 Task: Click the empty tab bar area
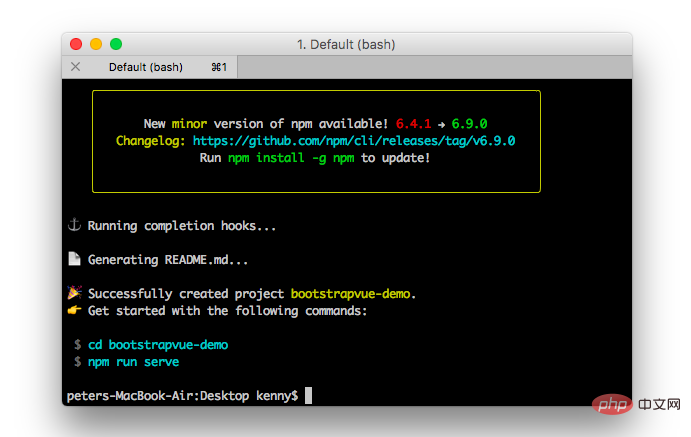coord(435,67)
